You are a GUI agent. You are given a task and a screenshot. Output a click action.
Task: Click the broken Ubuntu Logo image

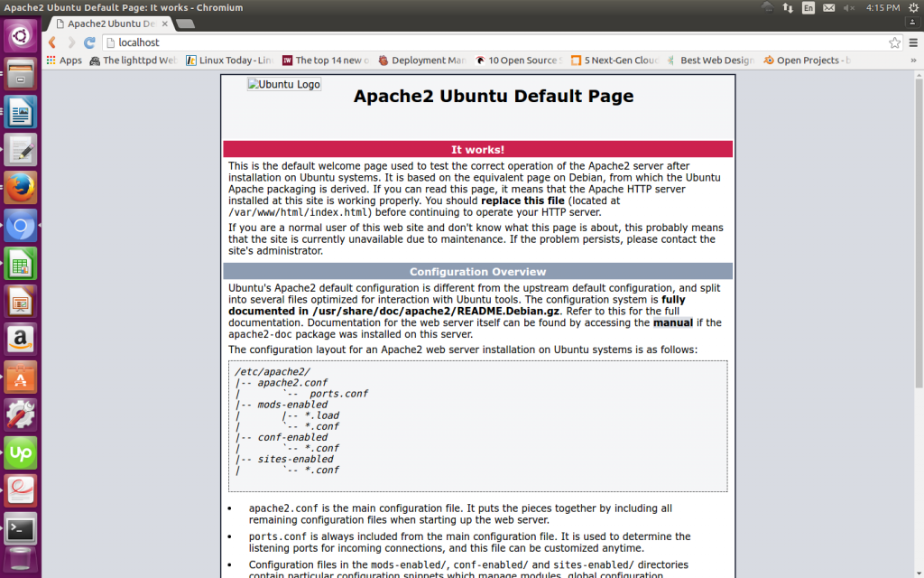point(284,84)
